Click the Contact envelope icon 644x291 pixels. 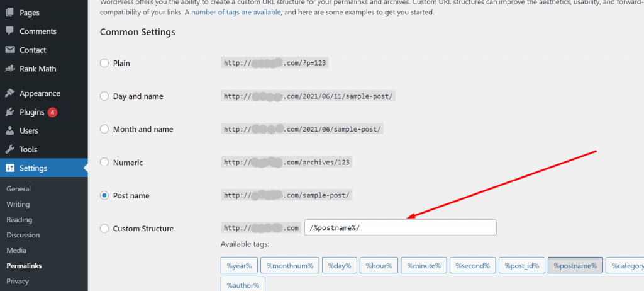(x=10, y=50)
